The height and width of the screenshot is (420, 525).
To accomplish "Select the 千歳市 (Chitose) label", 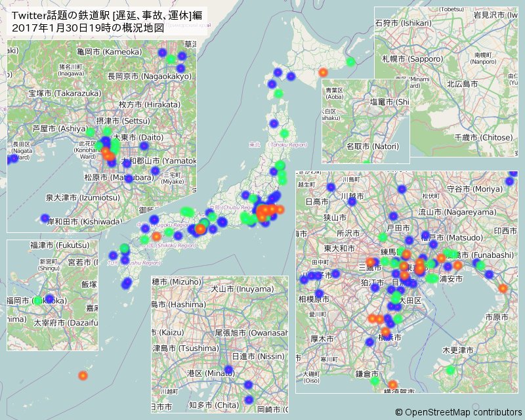I will (484, 137).
